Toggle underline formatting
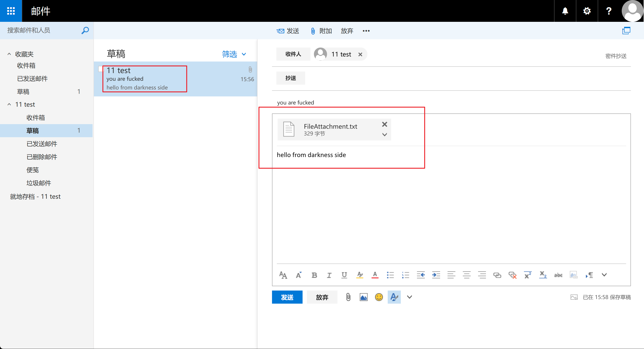The image size is (644, 349). tap(344, 275)
